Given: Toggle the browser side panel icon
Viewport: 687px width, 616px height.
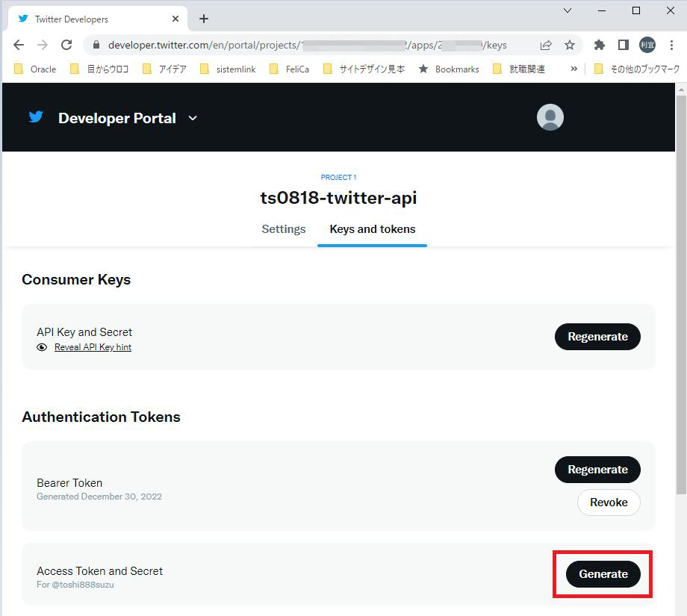Looking at the screenshot, I should pos(623,45).
